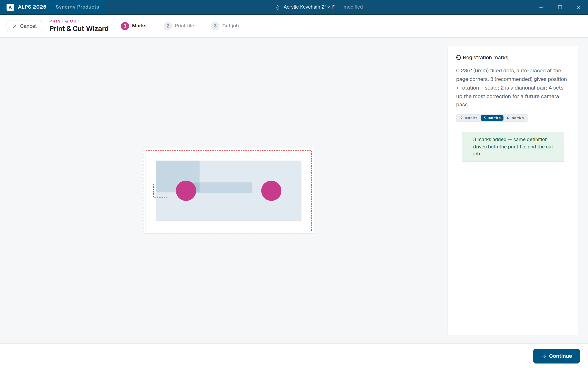The image size is (588, 368).
Task: Select the 2 marks option
Action: pyautogui.click(x=468, y=118)
